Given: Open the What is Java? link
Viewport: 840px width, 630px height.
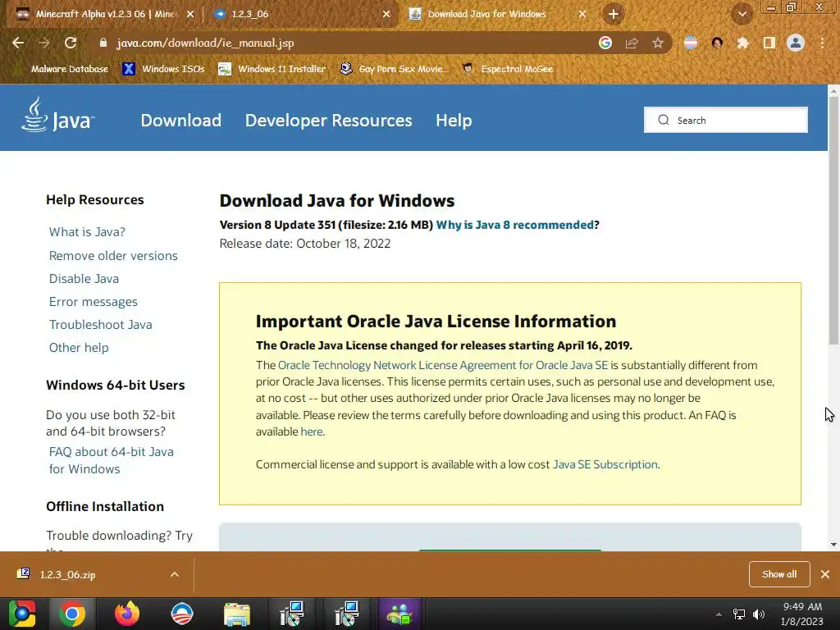Looking at the screenshot, I should [87, 232].
